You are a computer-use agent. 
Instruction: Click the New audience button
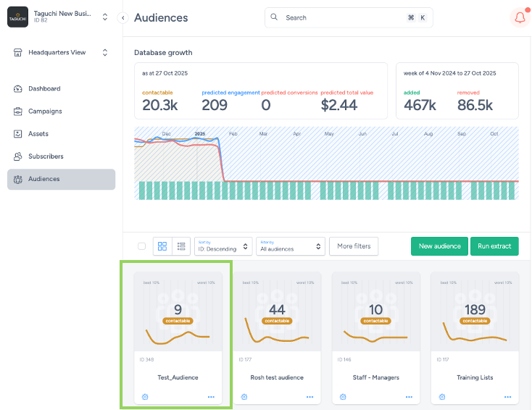(x=439, y=246)
